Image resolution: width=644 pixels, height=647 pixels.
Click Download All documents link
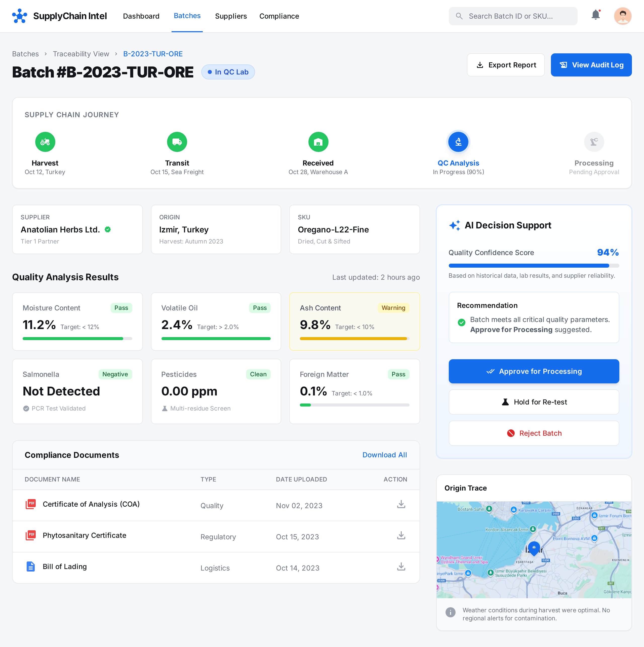pyautogui.click(x=384, y=455)
